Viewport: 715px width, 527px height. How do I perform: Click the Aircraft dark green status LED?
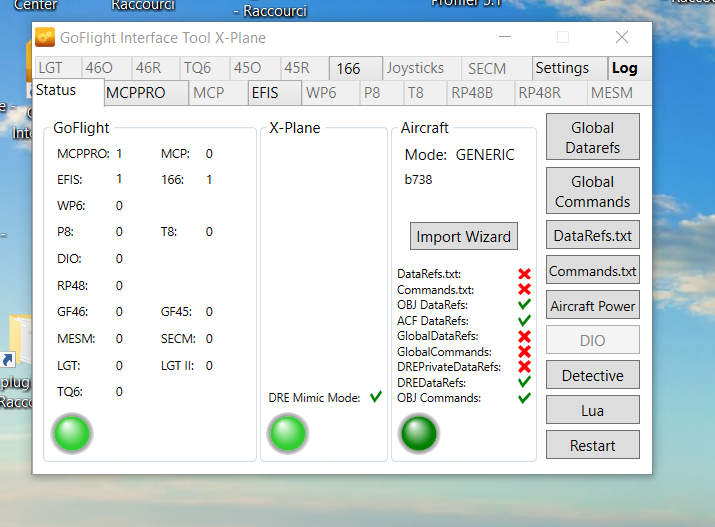pyautogui.click(x=419, y=434)
